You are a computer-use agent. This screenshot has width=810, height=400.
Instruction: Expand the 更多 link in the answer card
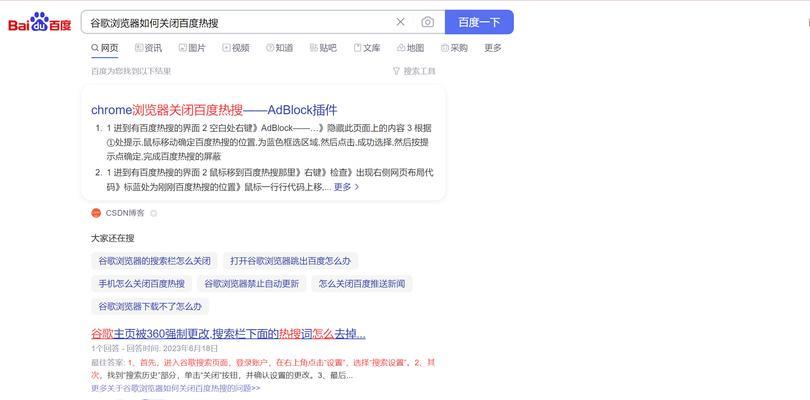pos(346,187)
